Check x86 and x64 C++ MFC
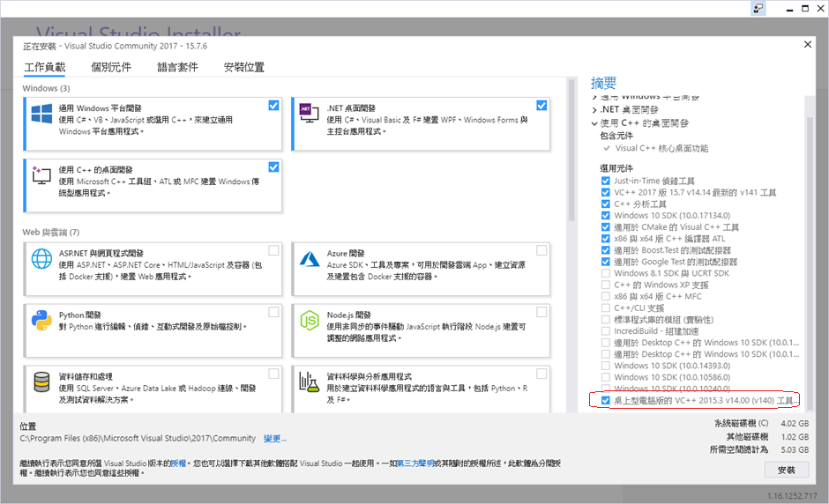This screenshot has width=829, height=504. (x=605, y=296)
